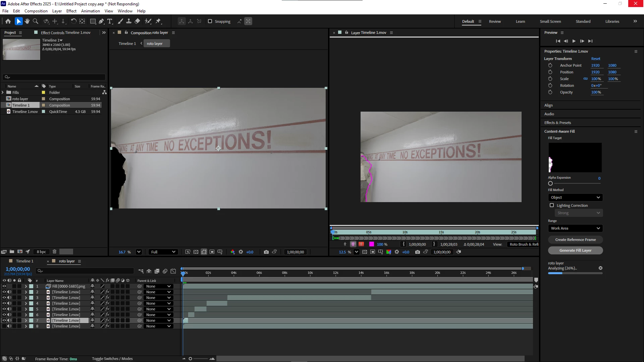The image size is (644, 362).
Task: Select the Type tool
Action: pos(110,21)
